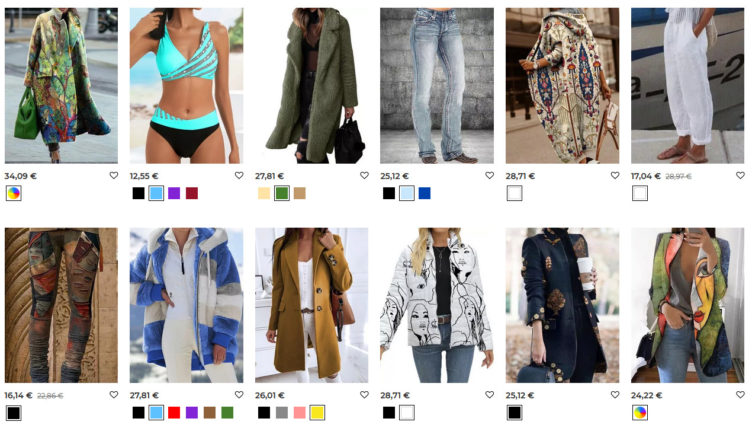752x428 pixels.
Task: Select dark blue swatch for jeans
Action: [424, 193]
